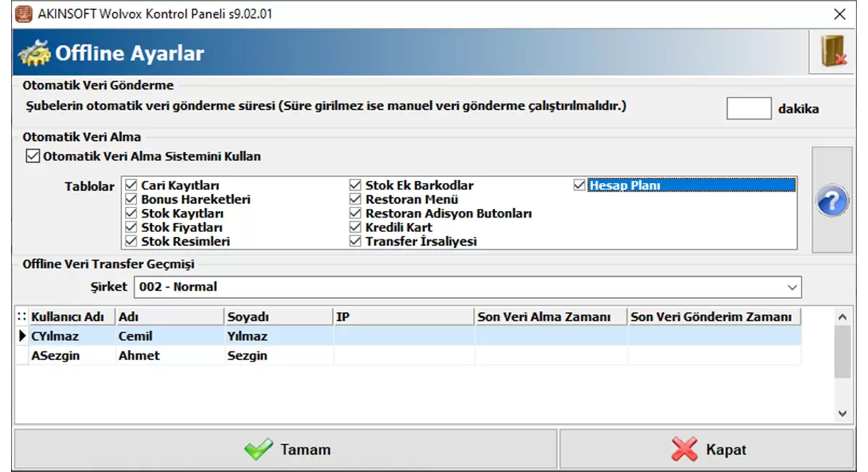Click the grid selector icon in table header
The height and width of the screenshot is (472, 868).
click(21, 317)
